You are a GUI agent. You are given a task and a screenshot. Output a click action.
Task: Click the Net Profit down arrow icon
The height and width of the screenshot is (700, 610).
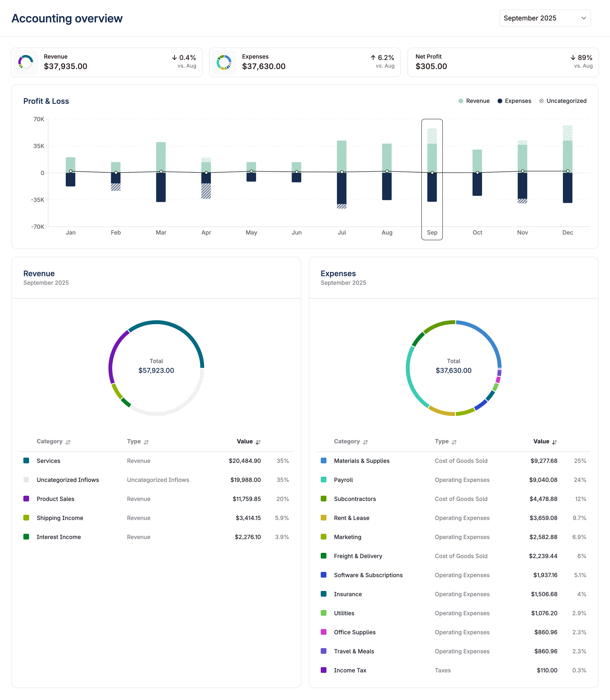click(x=573, y=58)
